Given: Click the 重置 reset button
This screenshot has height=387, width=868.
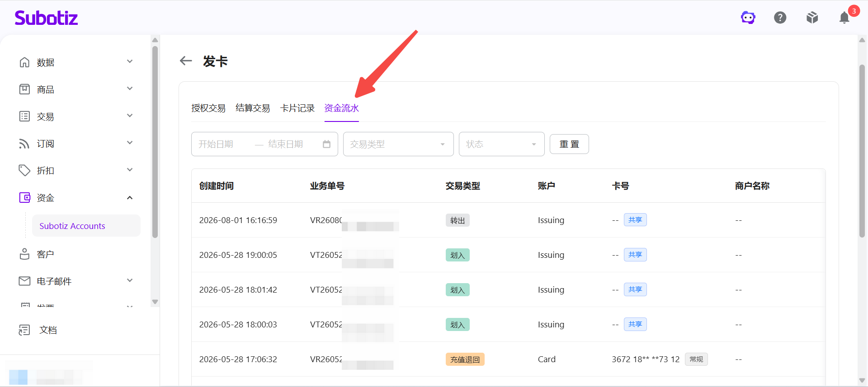Looking at the screenshot, I should (x=569, y=144).
